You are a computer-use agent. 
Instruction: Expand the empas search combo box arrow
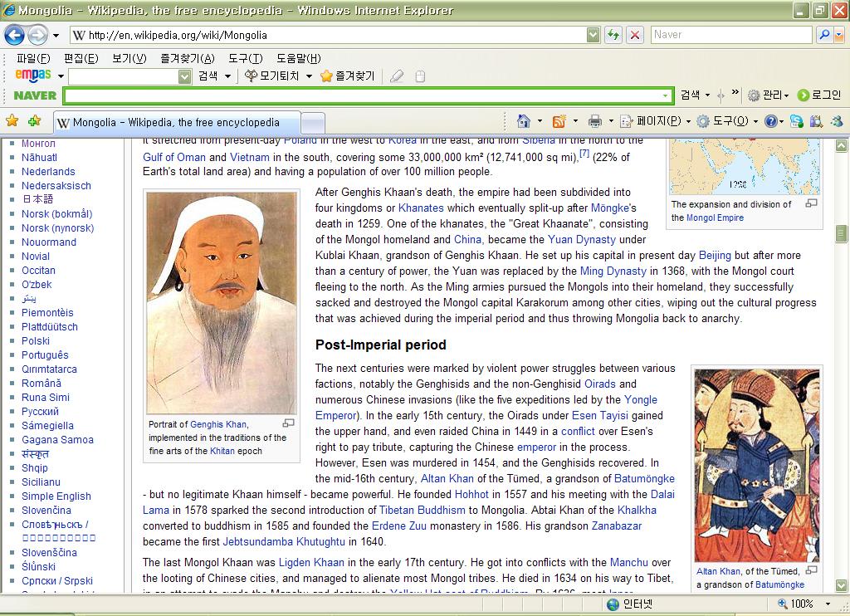click(x=185, y=76)
